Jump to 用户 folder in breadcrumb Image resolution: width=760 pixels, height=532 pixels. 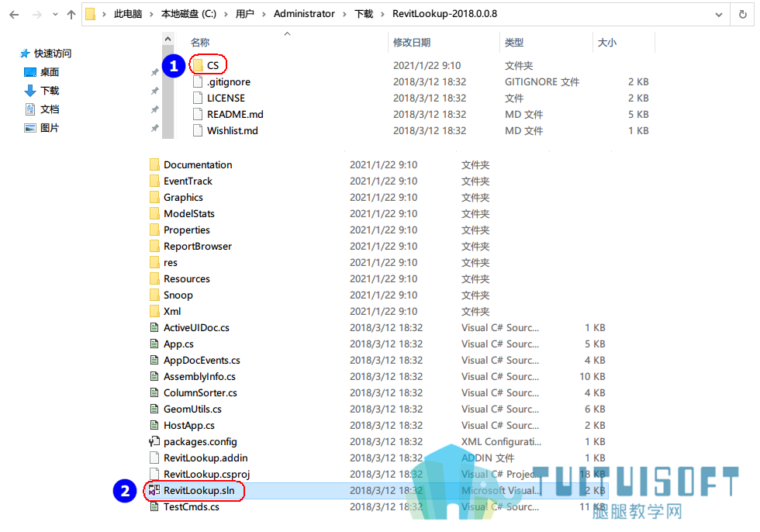point(245,14)
